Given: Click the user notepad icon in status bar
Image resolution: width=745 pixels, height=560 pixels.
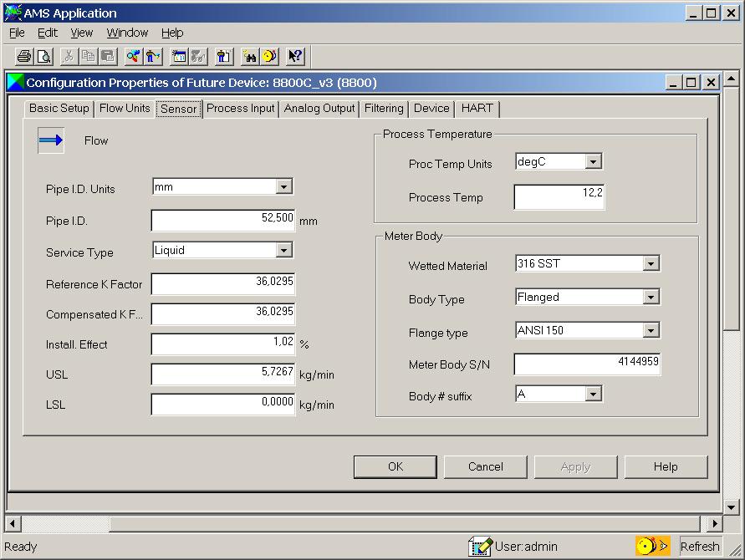Looking at the screenshot, I should 480,547.
